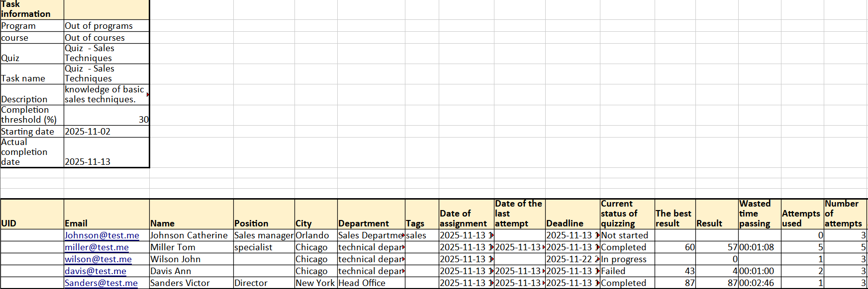Follow the wilson@test.me email link
The height and width of the screenshot is (289, 868).
[98, 259]
